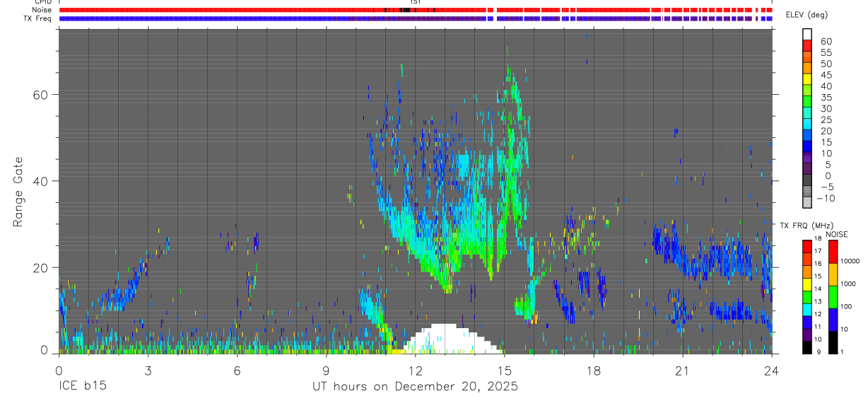Click the red Noise strip above the plot
This screenshot has height=401, width=868.
(x=416, y=10)
